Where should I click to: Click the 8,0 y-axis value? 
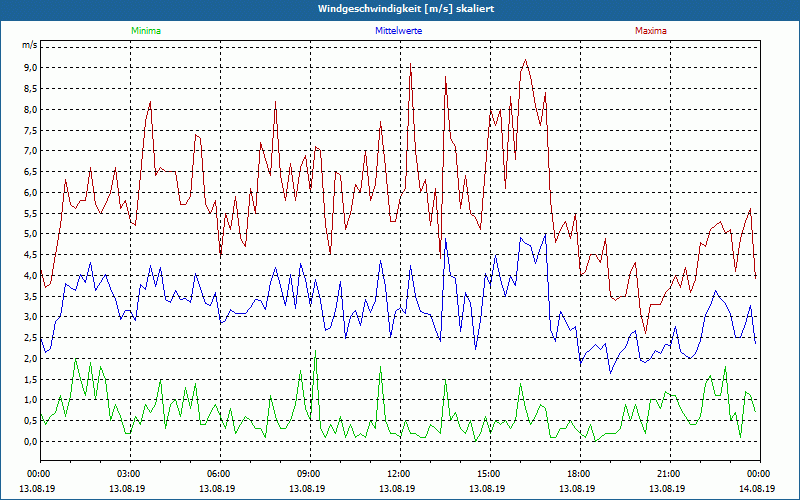click(31, 110)
